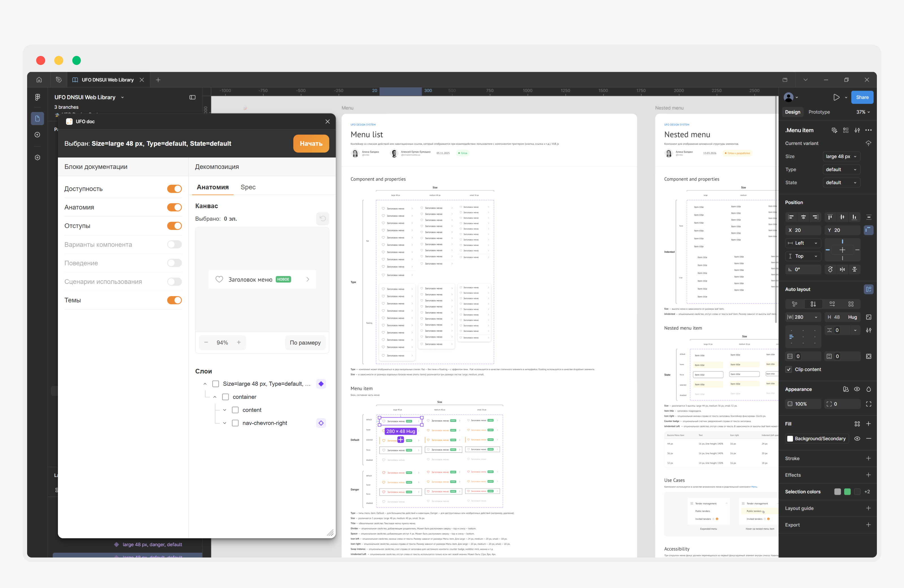Image resolution: width=904 pixels, height=588 pixels.
Task: Click the 3 branches link
Action: [66, 107]
